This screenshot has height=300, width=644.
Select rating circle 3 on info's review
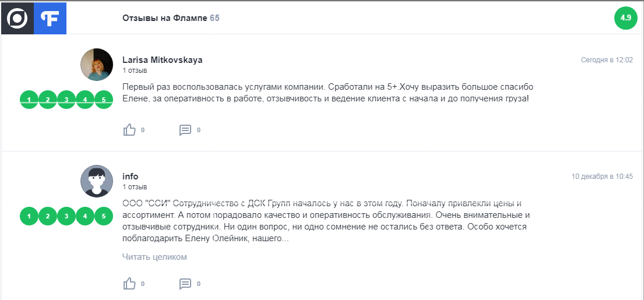pos(66,216)
